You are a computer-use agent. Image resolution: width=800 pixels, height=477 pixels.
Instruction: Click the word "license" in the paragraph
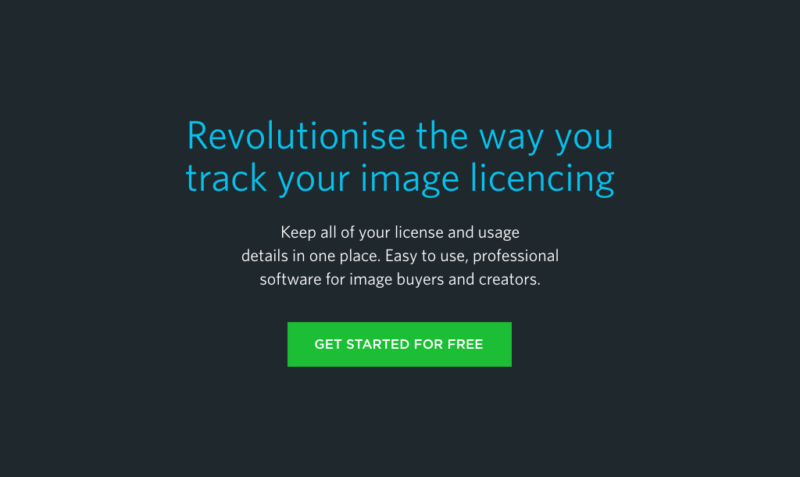click(x=419, y=233)
